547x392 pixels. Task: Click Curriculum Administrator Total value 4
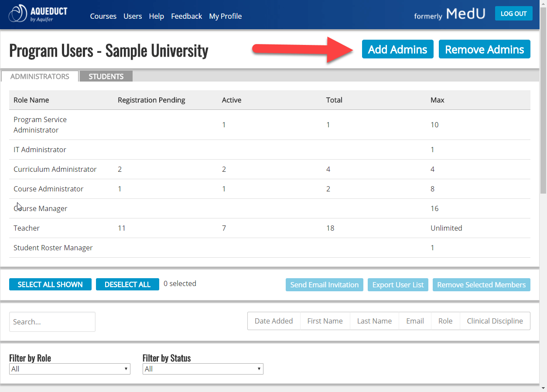328,169
